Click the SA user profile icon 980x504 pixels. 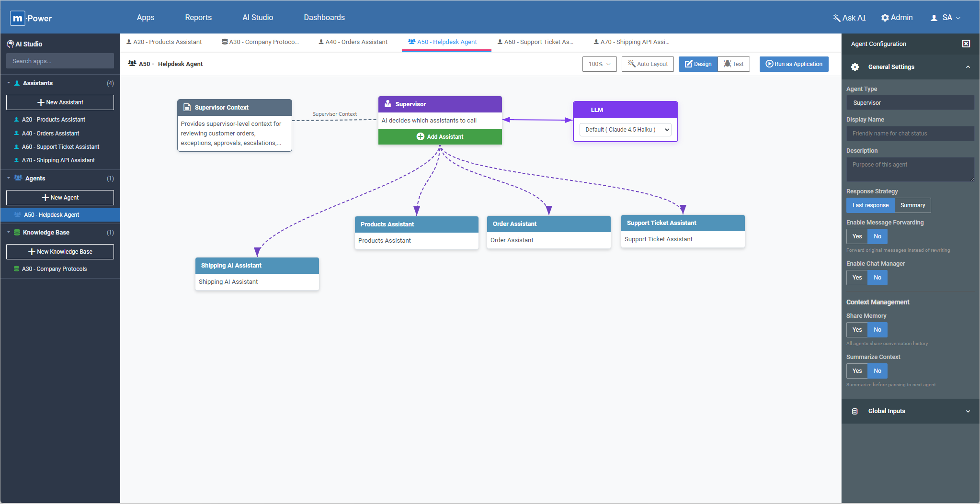pos(934,18)
